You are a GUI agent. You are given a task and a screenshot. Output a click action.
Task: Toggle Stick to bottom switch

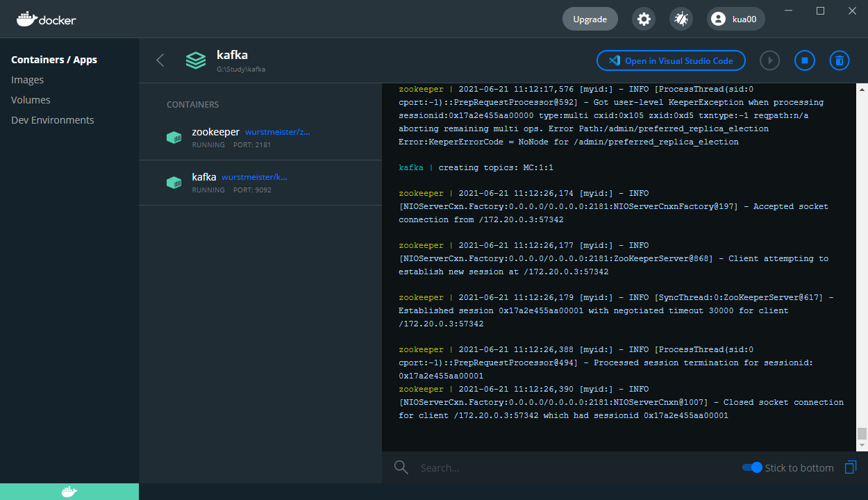pos(752,467)
